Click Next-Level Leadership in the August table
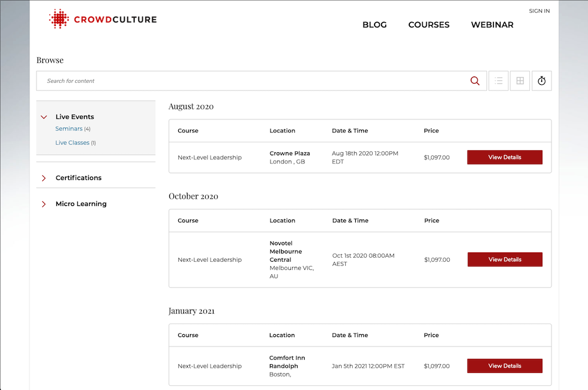The height and width of the screenshot is (390, 588). click(x=210, y=158)
